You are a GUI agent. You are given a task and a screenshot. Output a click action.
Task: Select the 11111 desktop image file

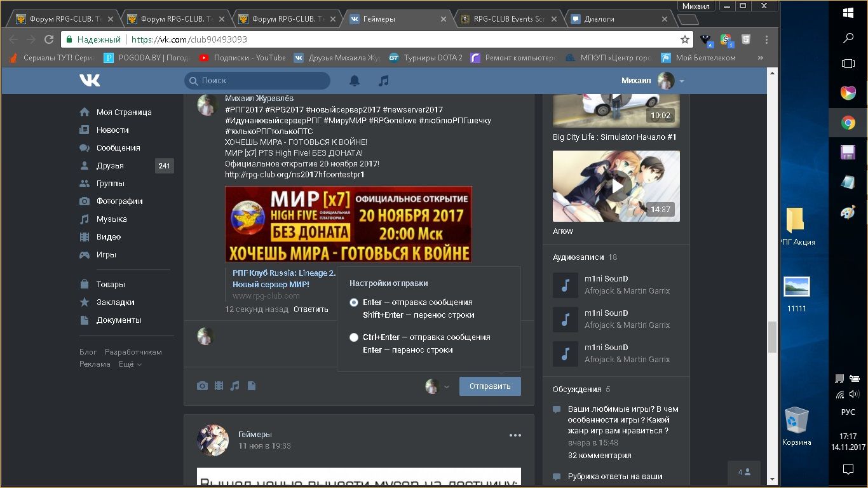point(796,294)
